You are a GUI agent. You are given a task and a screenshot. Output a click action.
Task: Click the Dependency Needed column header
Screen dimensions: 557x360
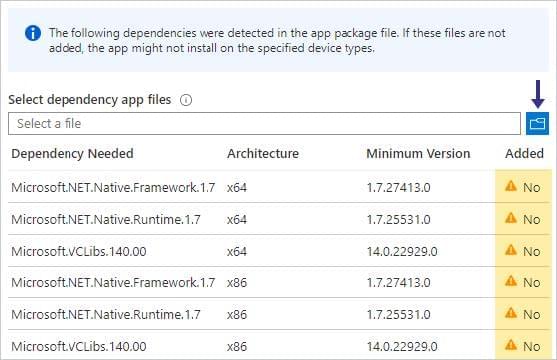point(72,154)
